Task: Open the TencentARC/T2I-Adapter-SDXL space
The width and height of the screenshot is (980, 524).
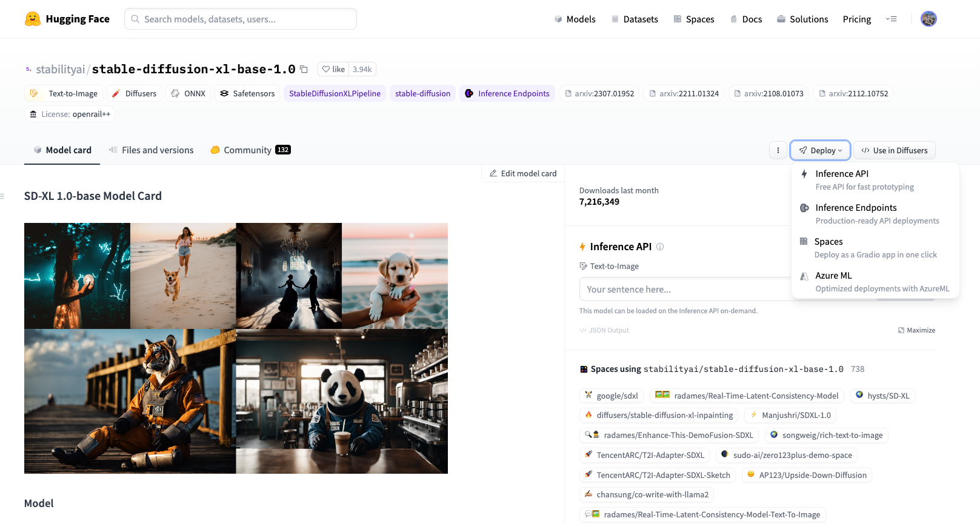Action: click(x=644, y=455)
